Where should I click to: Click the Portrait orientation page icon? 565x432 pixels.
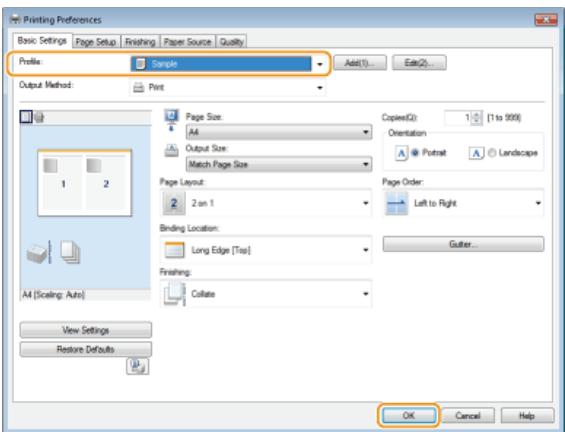click(401, 153)
